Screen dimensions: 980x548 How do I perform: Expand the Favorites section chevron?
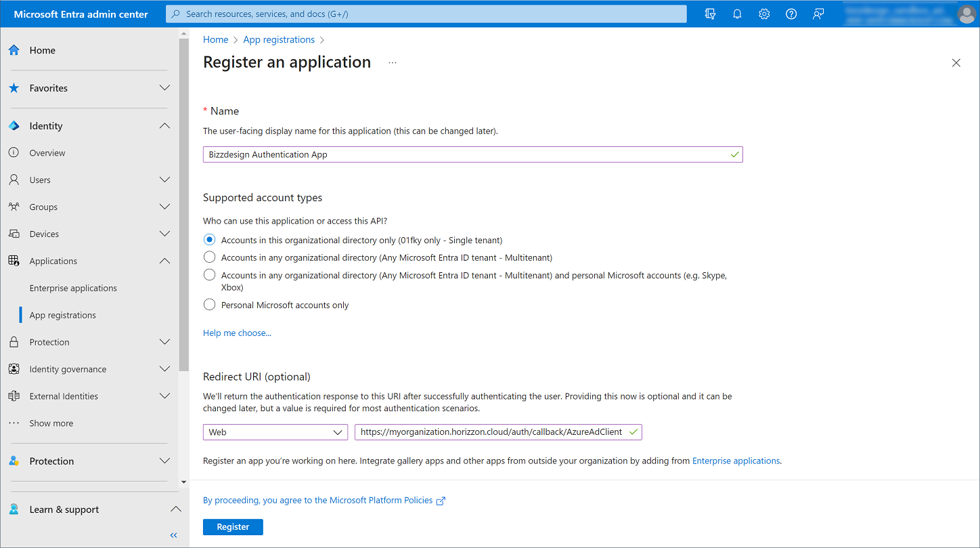pos(164,88)
